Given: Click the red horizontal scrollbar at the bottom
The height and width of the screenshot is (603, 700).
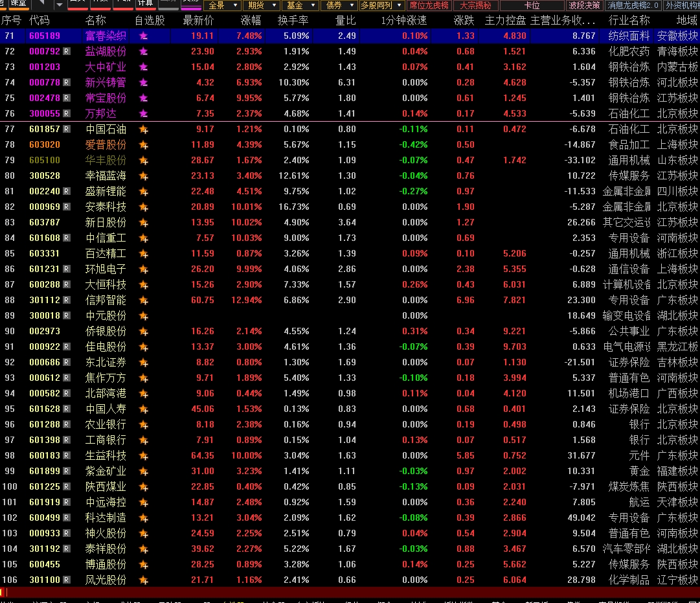Looking at the screenshot, I should (x=350, y=592).
